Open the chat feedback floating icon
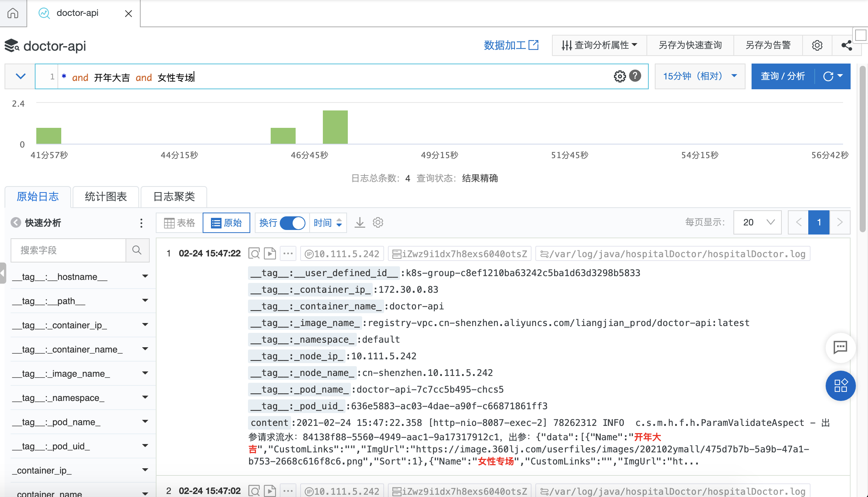The height and width of the screenshot is (497, 868). click(x=840, y=347)
